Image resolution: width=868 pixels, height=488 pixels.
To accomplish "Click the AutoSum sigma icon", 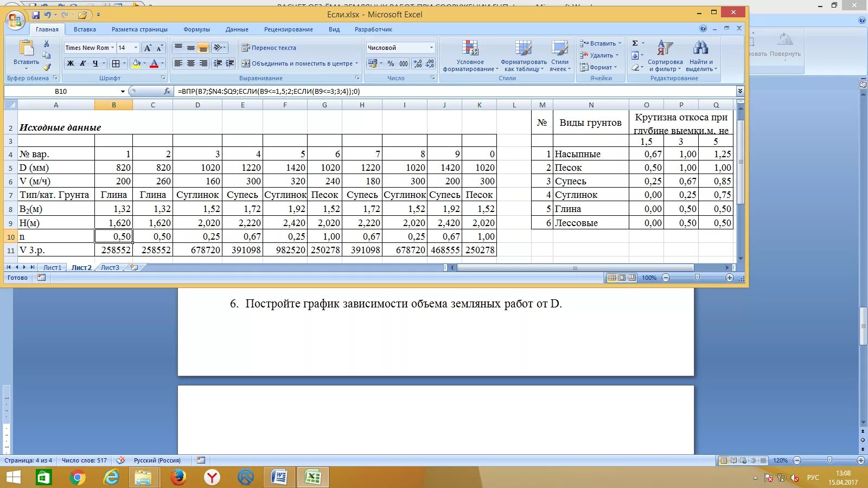I will (635, 43).
